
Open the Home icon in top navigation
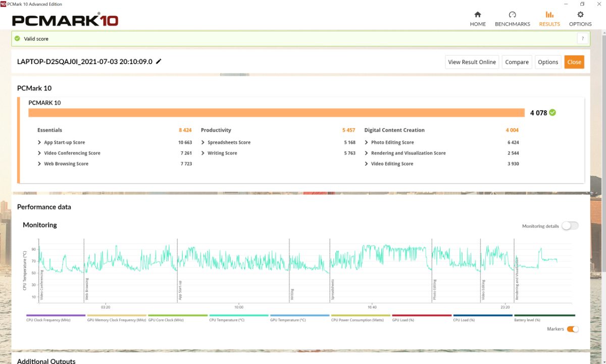tap(477, 15)
